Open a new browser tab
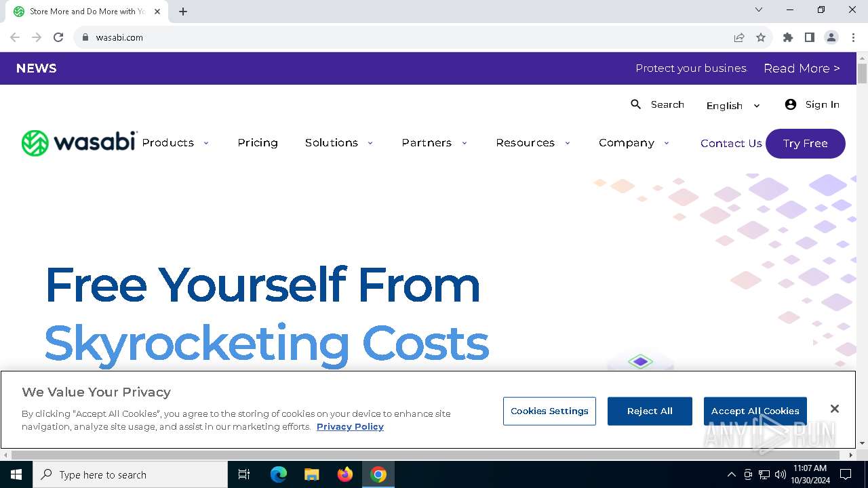 pos(183,12)
